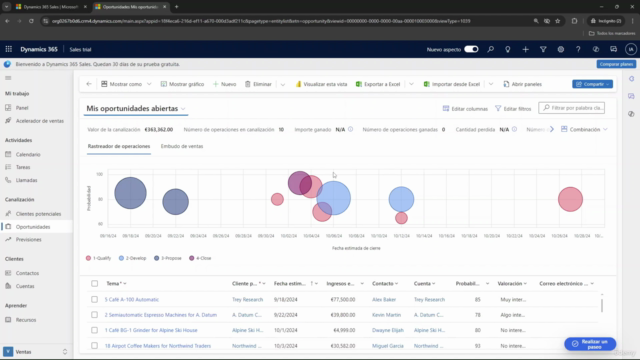This screenshot has width=640, height=360.
Task: Open Abrir paneles
Action: pyautogui.click(x=522, y=84)
